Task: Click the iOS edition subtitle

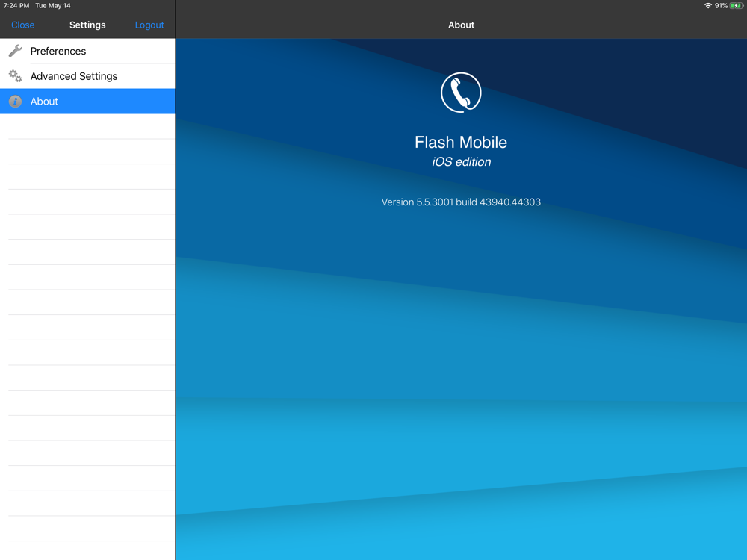Action: tap(461, 162)
